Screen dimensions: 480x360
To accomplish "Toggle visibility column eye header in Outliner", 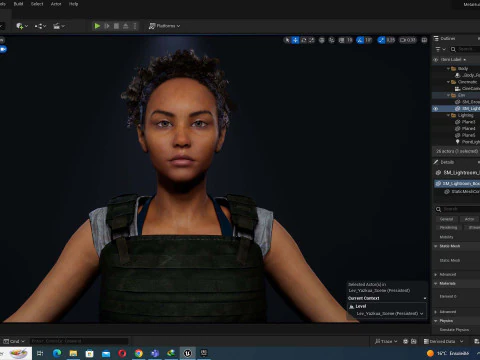I will tap(435, 60).
